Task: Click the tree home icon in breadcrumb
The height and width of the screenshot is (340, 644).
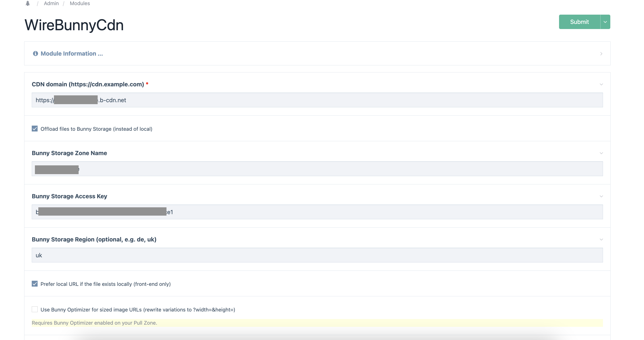Action: (28, 3)
